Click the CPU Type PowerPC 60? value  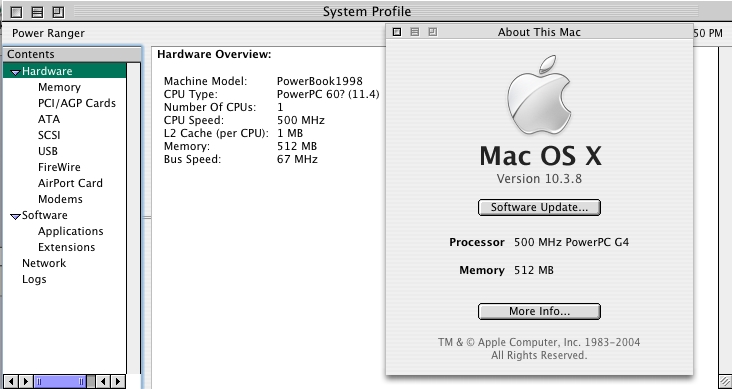click(x=328, y=94)
